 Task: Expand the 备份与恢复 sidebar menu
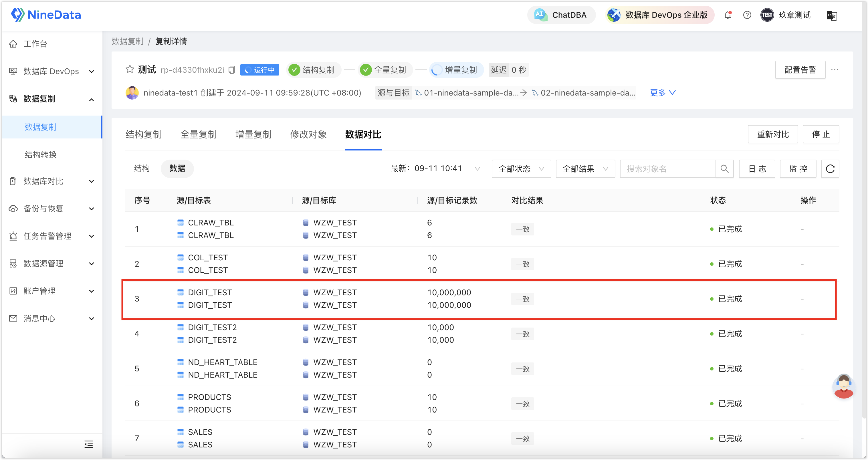coord(51,209)
